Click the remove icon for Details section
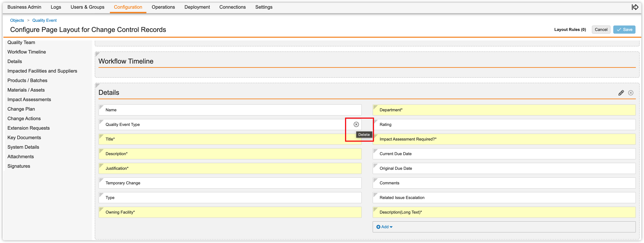This screenshot has height=243, width=644. point(631,93)
